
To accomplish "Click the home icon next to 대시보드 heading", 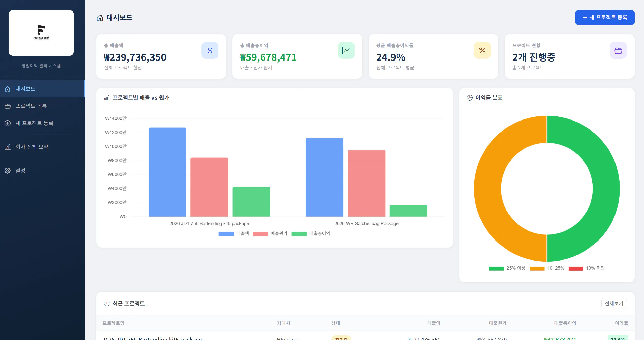I will point(100,18).
